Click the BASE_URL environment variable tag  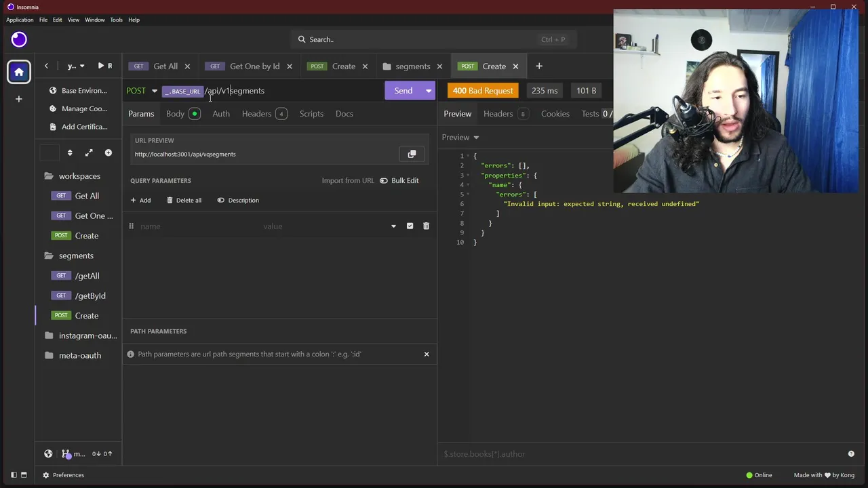click(182, 91)
